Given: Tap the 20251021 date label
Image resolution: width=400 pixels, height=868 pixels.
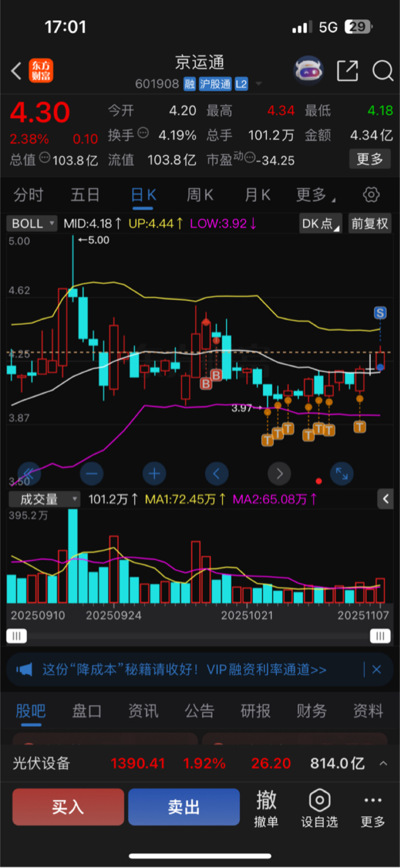Looking at the screenshot, I should 247,616.
